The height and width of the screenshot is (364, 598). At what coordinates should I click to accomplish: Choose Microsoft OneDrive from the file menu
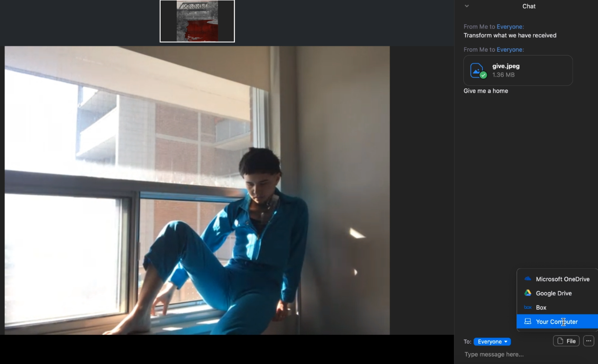pyautogui.click(x=557, y=279)
